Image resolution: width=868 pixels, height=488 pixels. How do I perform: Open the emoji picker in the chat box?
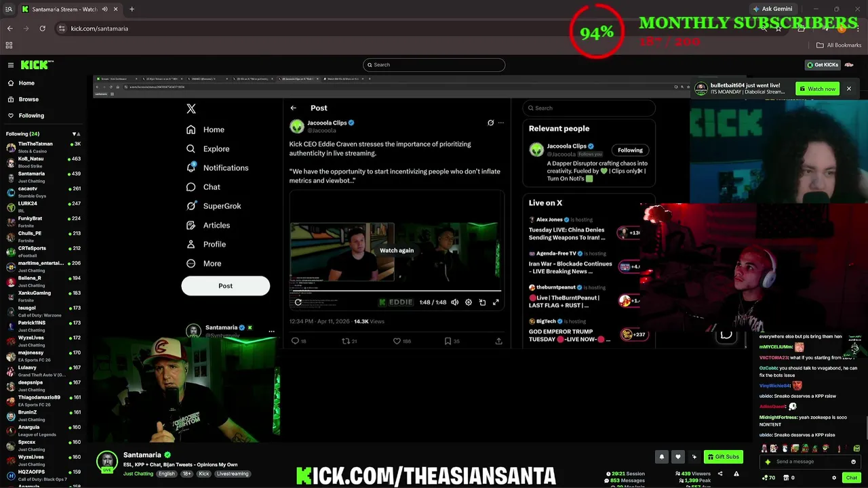click(853, 462)
